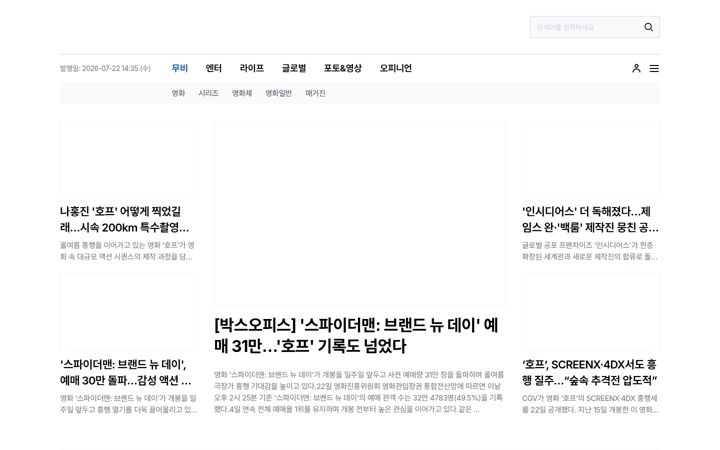Open the 글로벌 menu tab

click(294, 68)
